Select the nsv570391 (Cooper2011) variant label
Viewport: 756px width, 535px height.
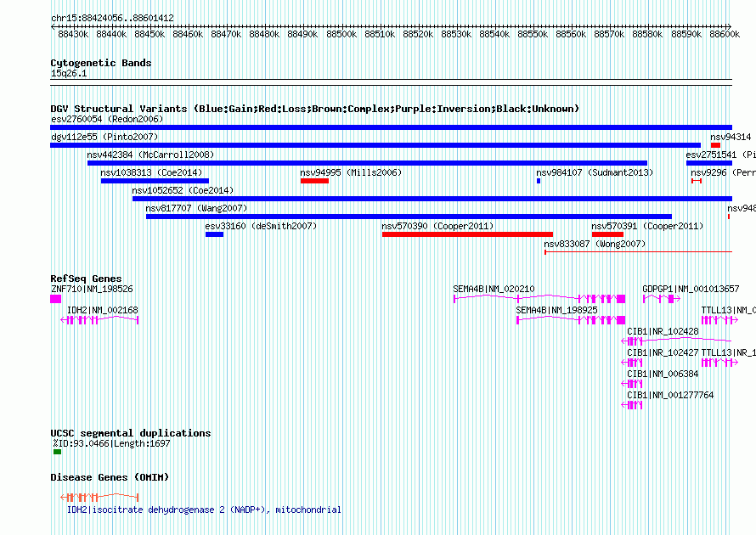tap(647, 226)
